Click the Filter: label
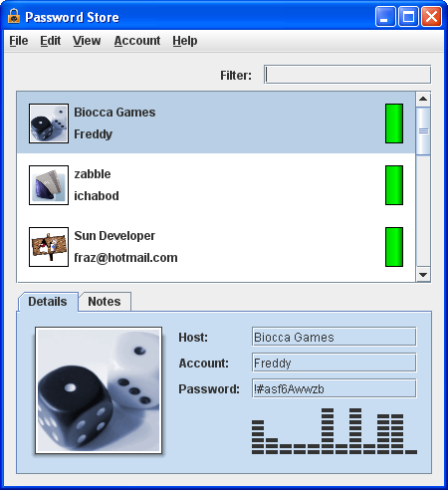Image resolution: width=448 pixels, height=490 pixels. tap(236, 76)
